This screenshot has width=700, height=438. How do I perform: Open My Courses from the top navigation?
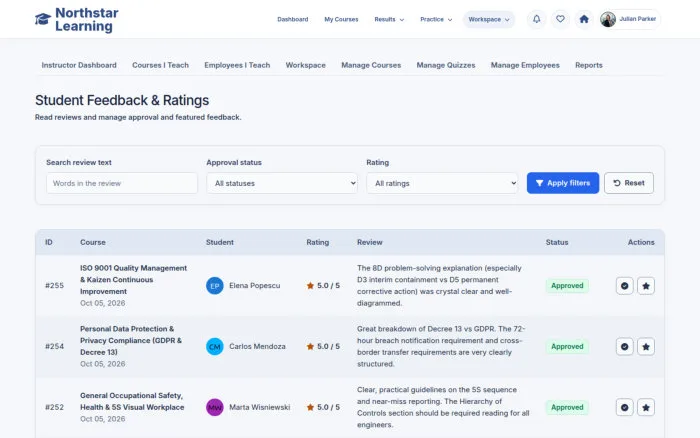point(341,19)
